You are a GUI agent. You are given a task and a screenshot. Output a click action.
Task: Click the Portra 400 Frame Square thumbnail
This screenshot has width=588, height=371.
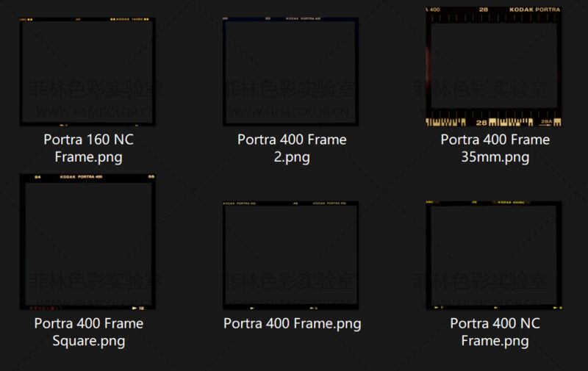click(x=87, y=242)
